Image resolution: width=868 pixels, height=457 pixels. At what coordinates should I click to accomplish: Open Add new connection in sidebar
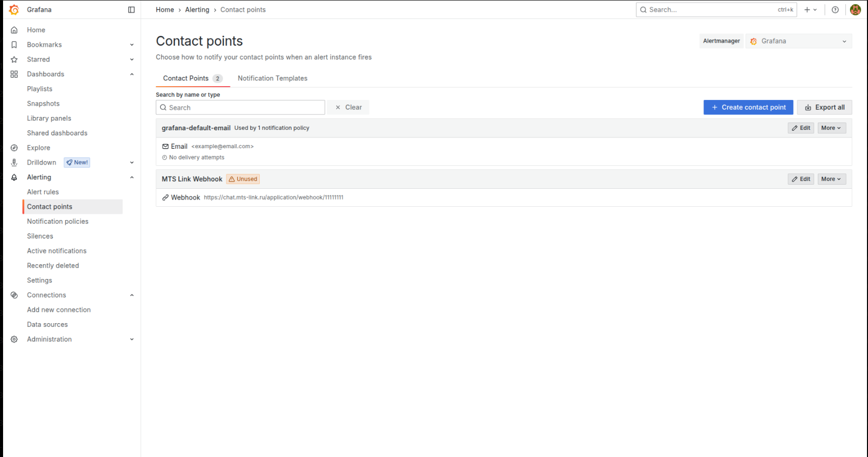[59, 310]
